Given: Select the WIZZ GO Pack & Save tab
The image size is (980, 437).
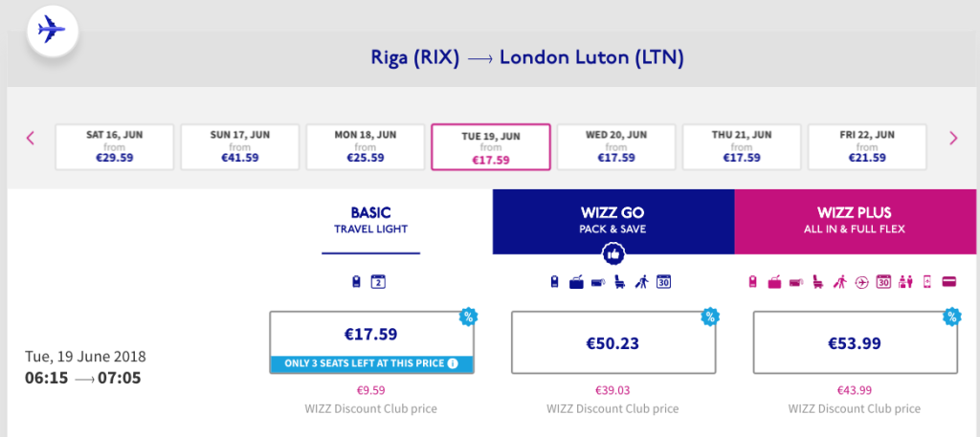Looking at the screenshot, I should click(612, 221).
